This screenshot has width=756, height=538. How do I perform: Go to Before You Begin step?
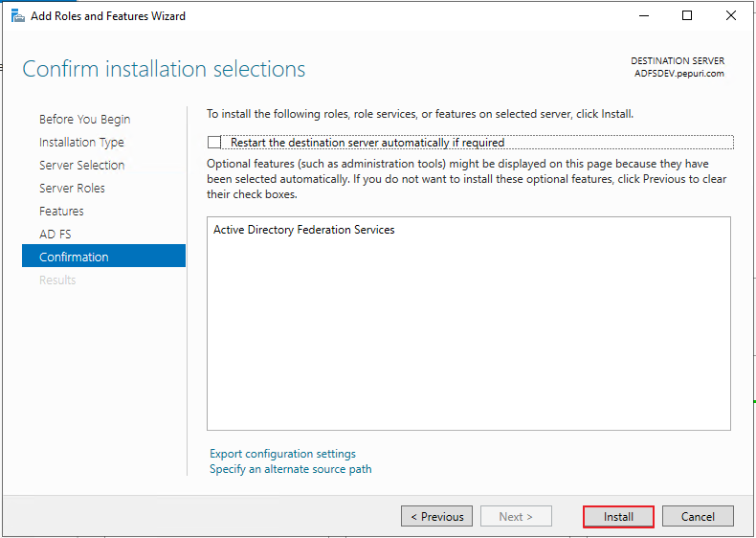coord(85,119)
